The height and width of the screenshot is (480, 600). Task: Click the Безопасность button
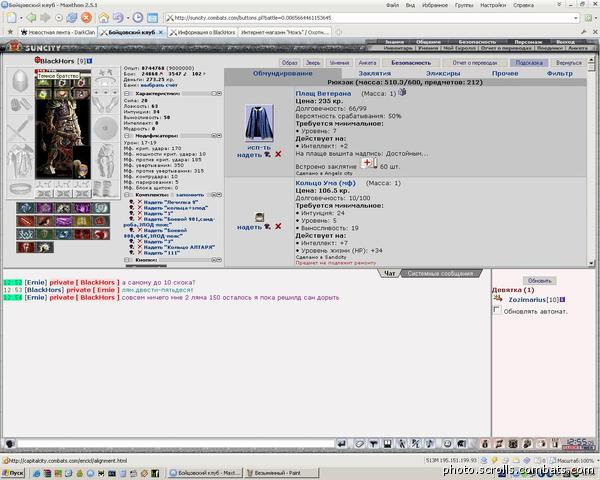point(411,62)
